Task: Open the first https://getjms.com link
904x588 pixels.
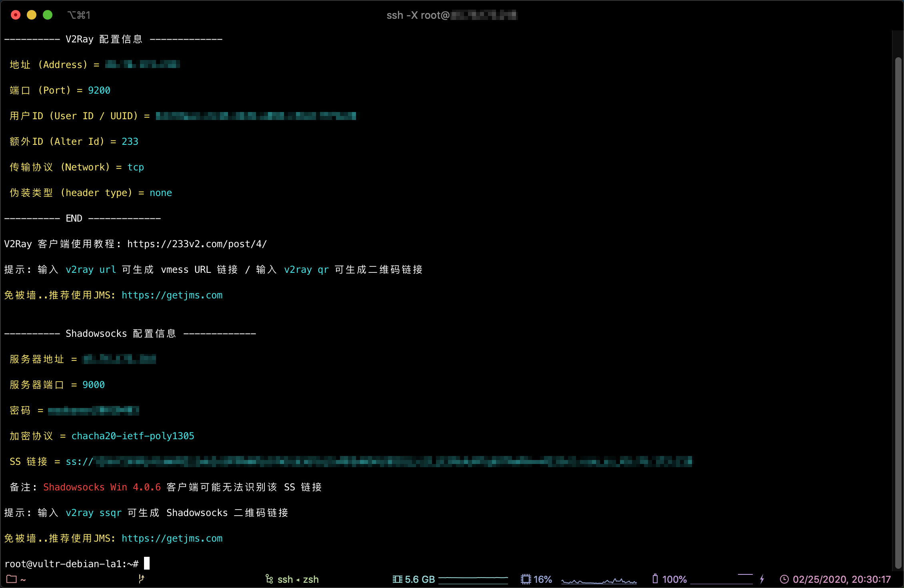Action: click(x=172, y=295)
